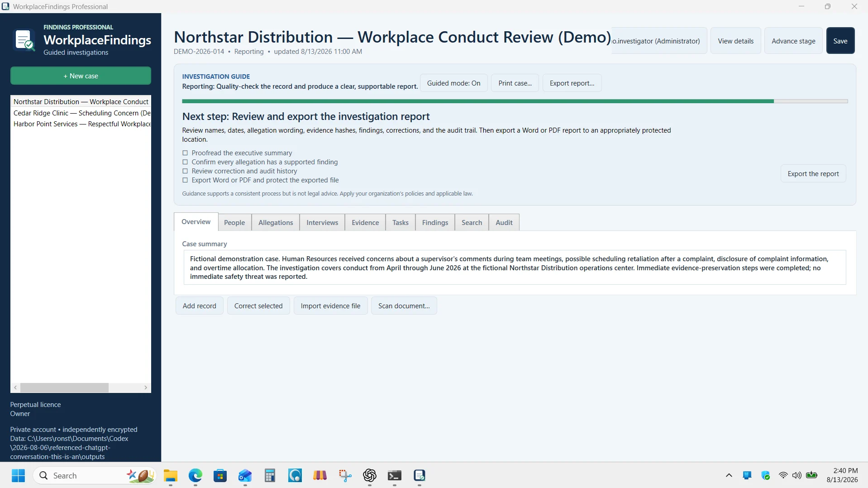Click the WorkplaceFindings logo icon in sidebar
Screen dimensions: 868x488
[x=24, y=40]
